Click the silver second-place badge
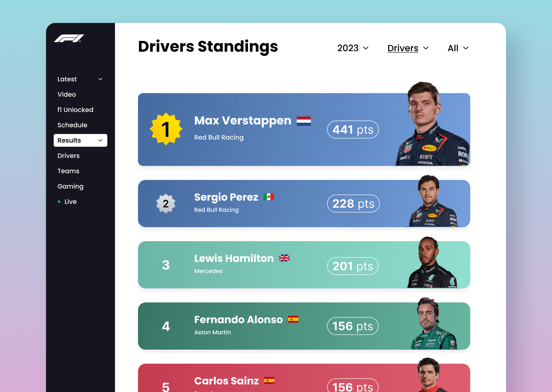Screen dimensions: 552x392 click(166, 204)
